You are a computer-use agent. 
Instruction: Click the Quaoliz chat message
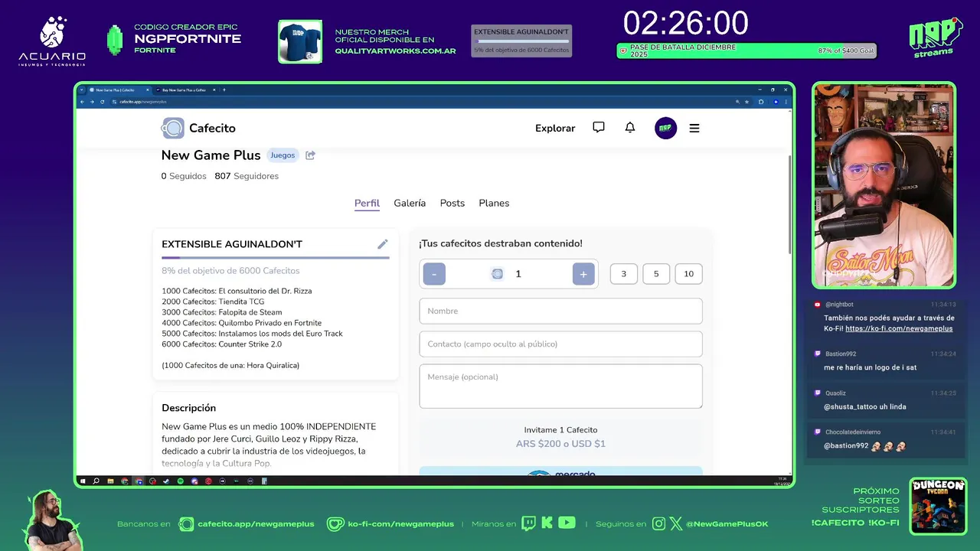click(x=884, y=399)
